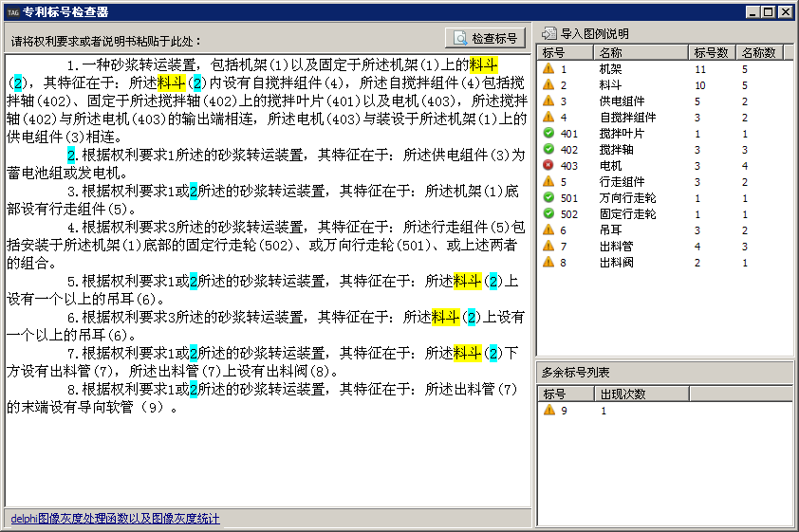
Task: Click the 名称数 column header
Action: (x=758, y=52)
